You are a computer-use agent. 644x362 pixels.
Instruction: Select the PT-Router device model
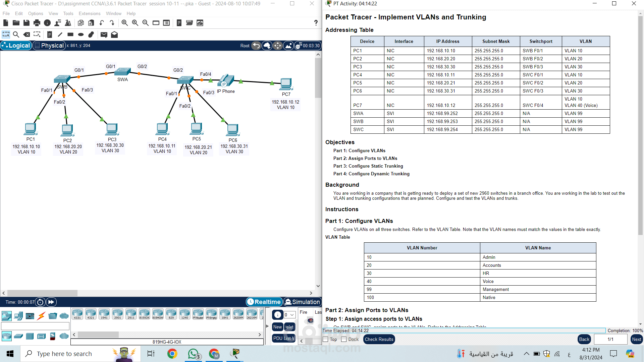coord(198,313)
